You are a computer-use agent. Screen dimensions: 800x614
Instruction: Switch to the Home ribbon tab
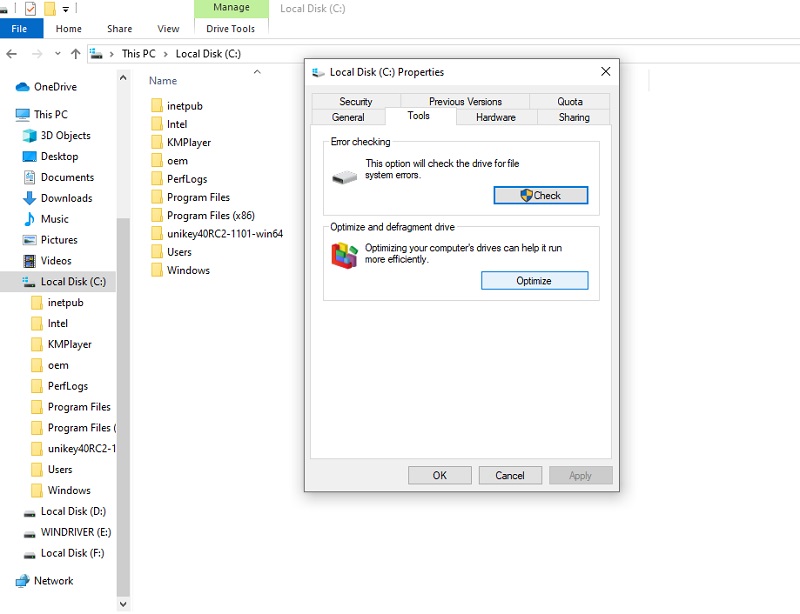[x=68, y=29]
